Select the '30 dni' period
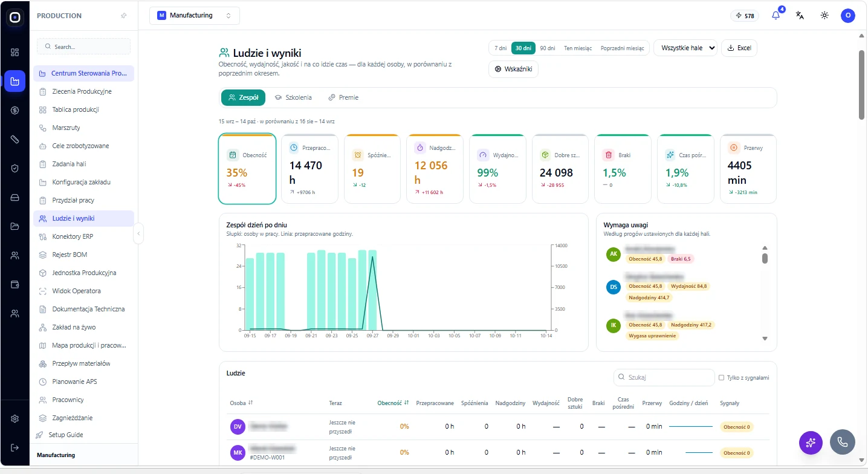Viewport: 868px width, 474px height. [523, 48]
